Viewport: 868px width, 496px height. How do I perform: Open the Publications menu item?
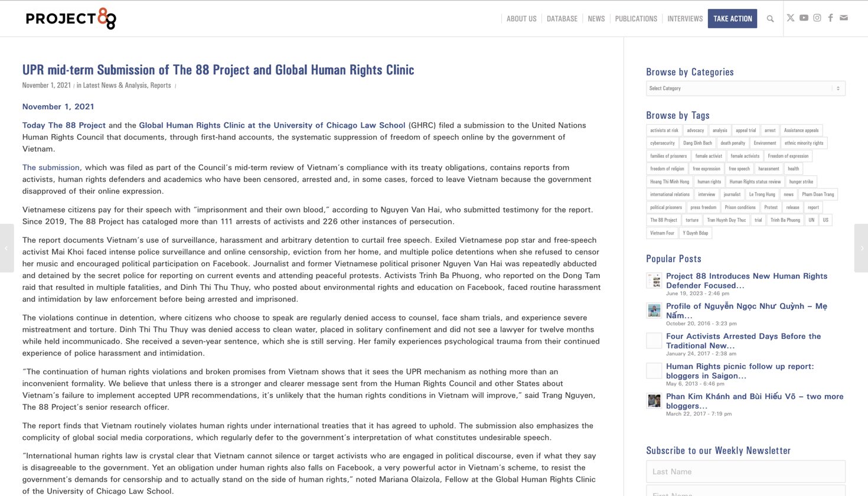635,19
